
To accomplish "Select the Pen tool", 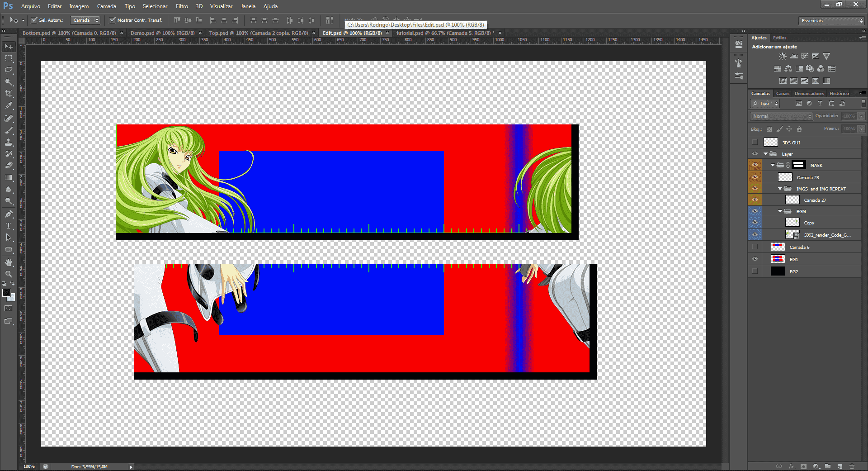I will pyautogui.click(x=9, y=214).
